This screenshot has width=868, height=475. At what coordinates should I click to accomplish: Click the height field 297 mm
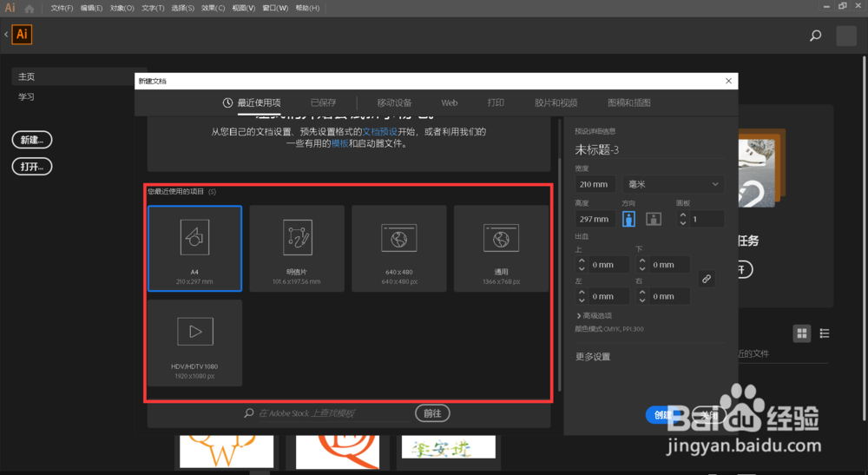click(595, 219)
